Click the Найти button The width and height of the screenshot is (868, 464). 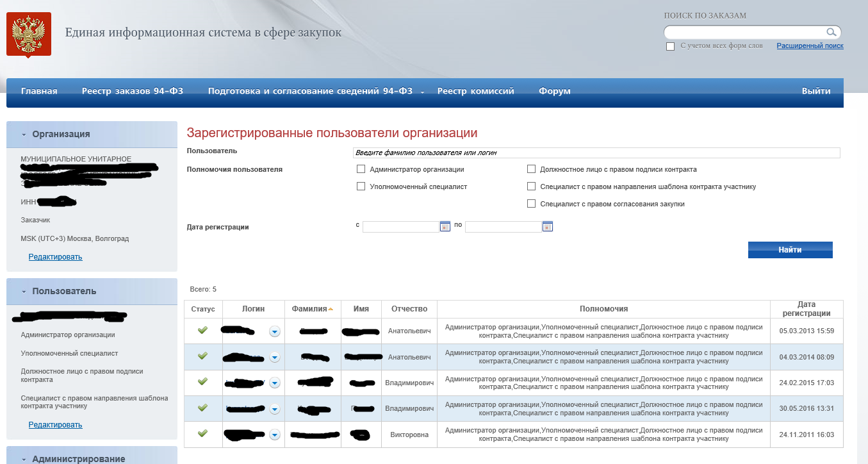790,250
